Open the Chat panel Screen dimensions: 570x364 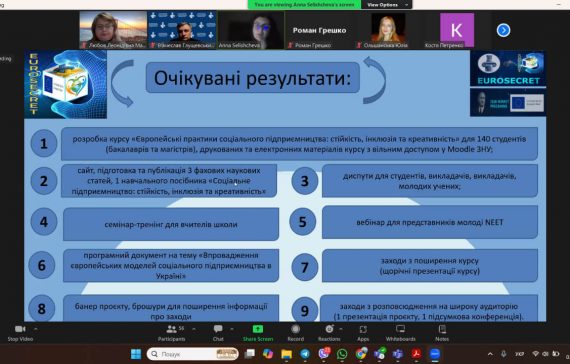pos(218,333)
